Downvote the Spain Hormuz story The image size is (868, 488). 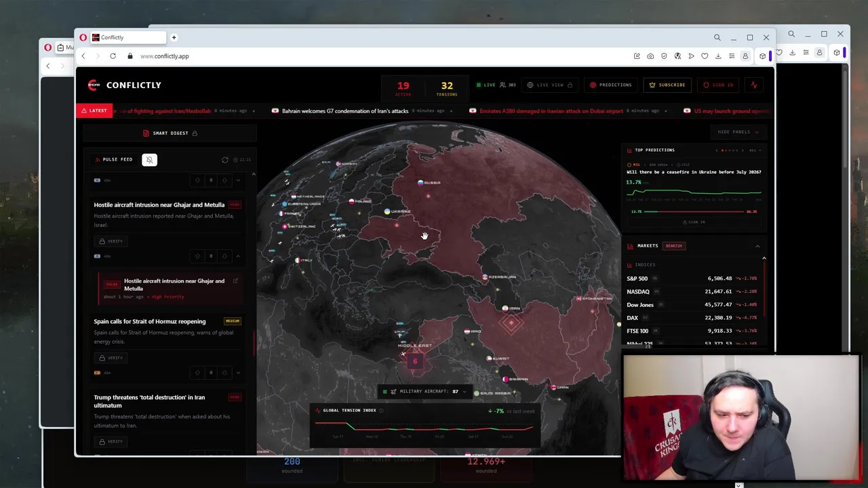coord(224,373)
